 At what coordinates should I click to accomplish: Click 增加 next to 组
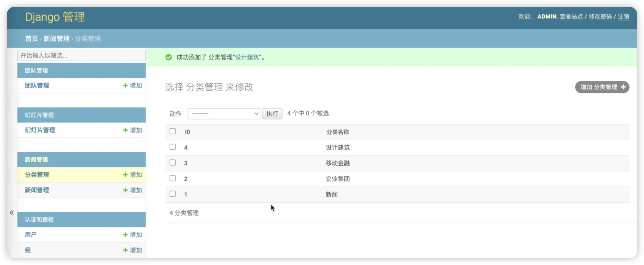(x=136, y=250)
